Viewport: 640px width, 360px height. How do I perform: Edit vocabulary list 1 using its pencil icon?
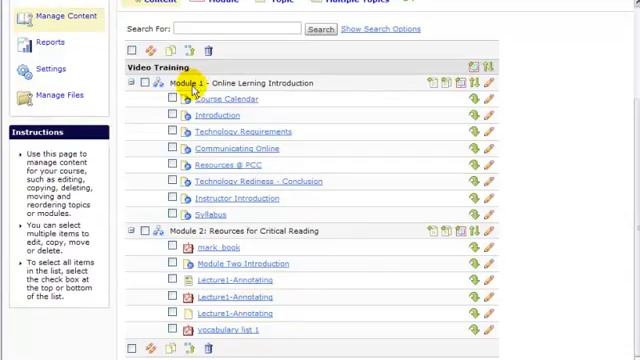489,330
